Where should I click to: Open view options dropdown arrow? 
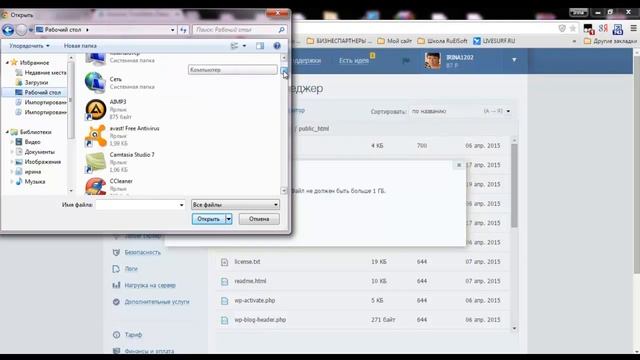click(244, 46)
